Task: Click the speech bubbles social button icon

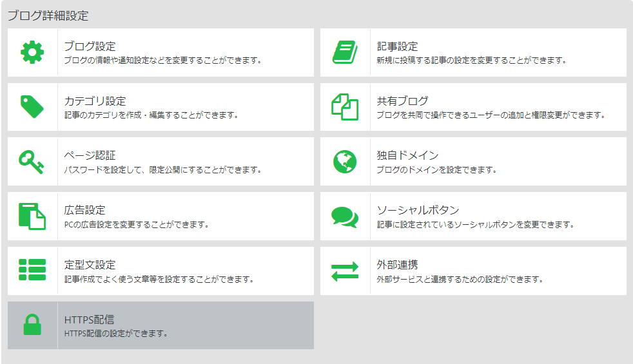Action: tap(345, 216)
